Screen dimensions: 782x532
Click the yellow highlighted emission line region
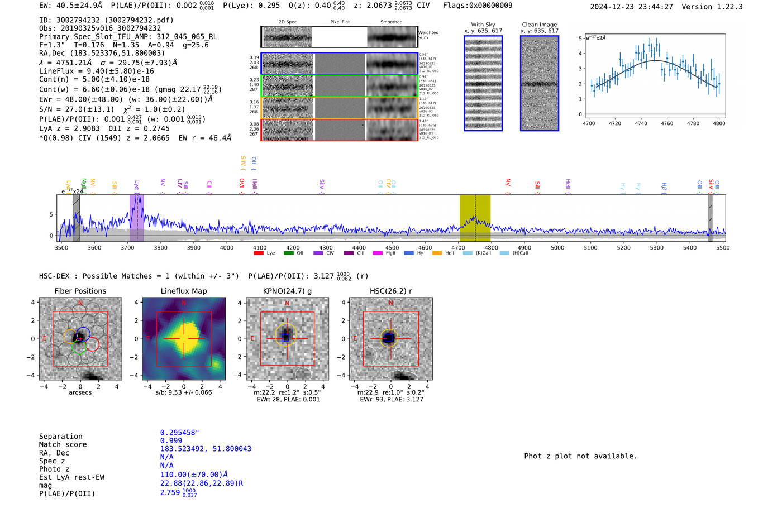tap(475, 218)
